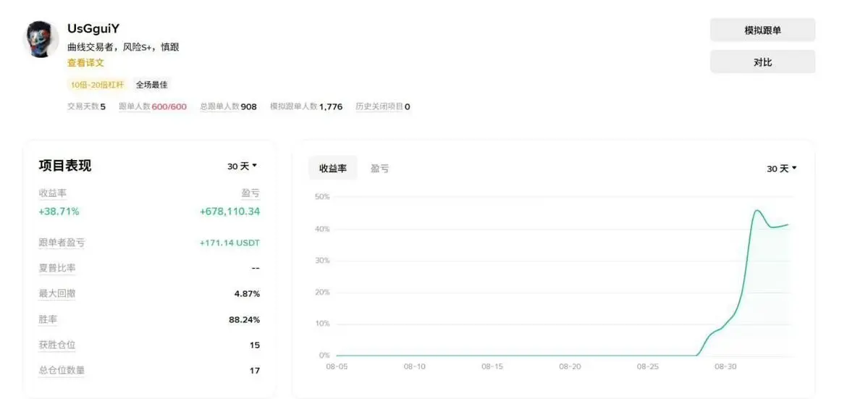Select the 10倍-20倍杠杆 tag

pyautogui.click(x=98, y=85)
